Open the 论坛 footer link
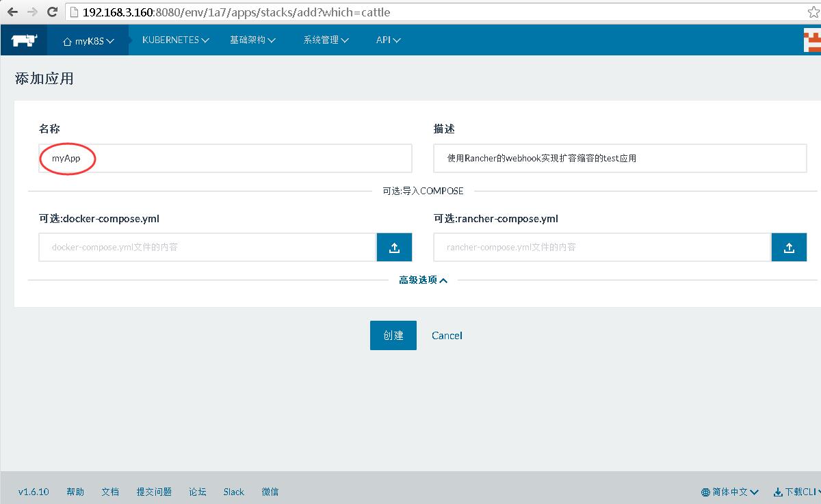This screenshot has height=504, width=821. [x=198, y=492]
